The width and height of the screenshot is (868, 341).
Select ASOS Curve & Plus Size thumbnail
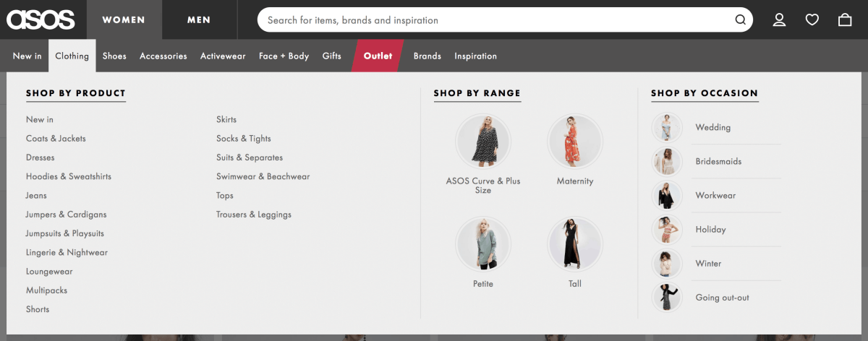pyautogui.click(x=482, y=142)
